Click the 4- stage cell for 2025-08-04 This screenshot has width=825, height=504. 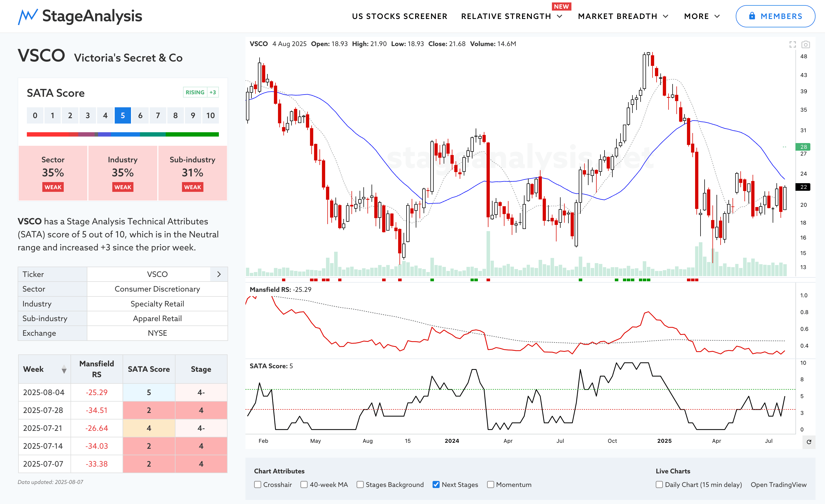(x=201, y=392)
